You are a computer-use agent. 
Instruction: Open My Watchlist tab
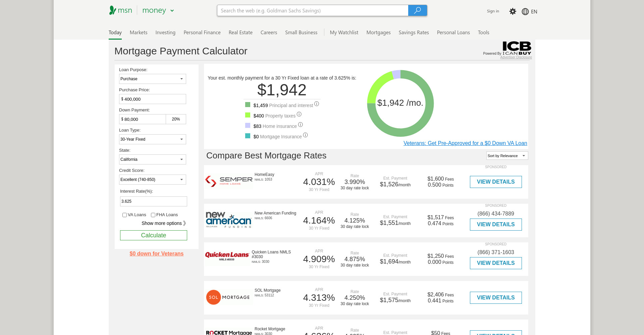[344, 33]
